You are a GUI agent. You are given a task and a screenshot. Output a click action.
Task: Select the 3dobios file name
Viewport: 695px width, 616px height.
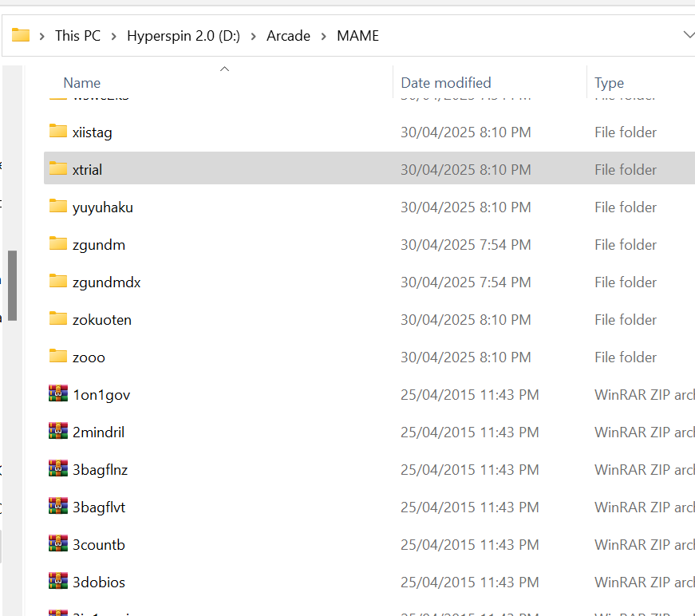(x=99, y=582)
